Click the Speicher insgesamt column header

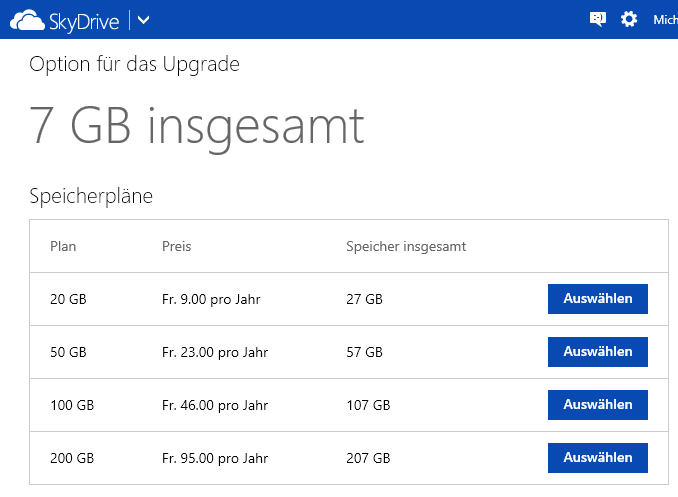[x=406, y=247]
